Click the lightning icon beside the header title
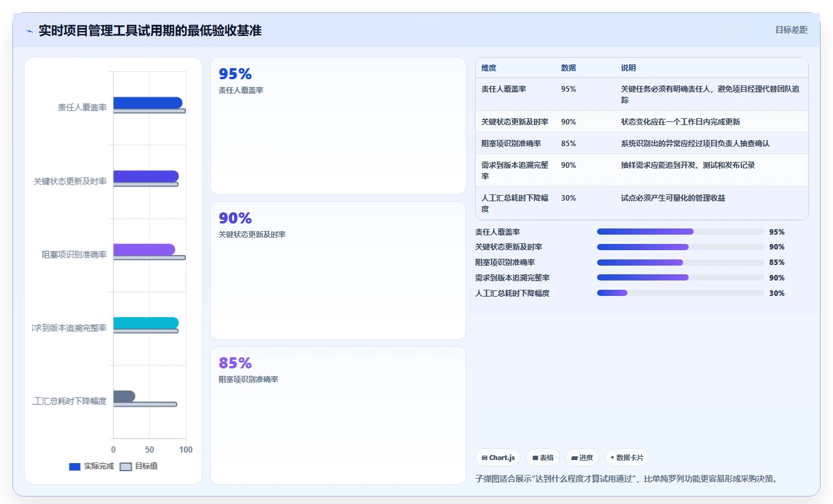 [29, 30]
